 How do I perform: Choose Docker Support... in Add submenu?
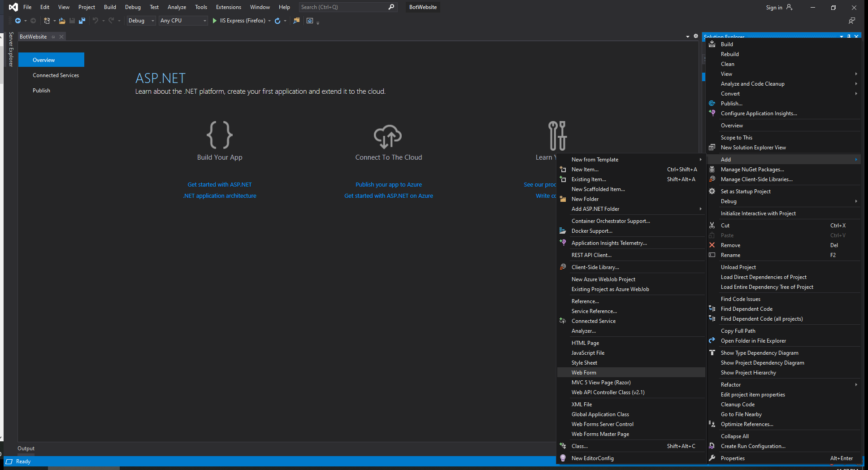point(631,231)
